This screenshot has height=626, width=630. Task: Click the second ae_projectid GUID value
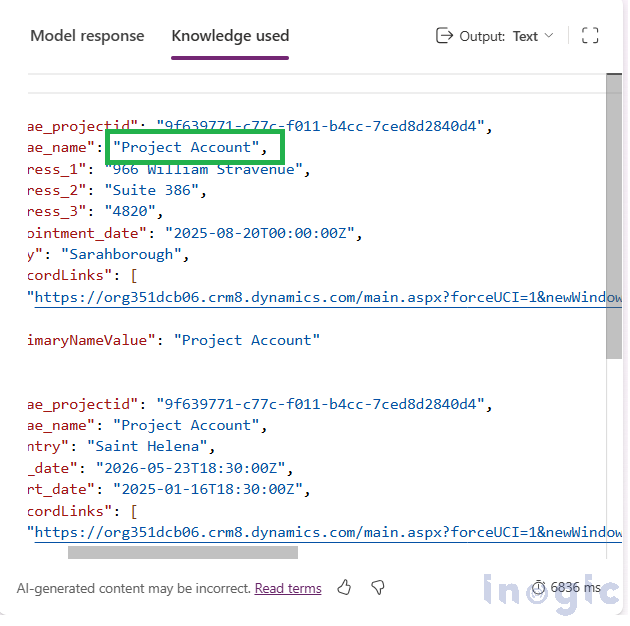(x=320, y=404)
